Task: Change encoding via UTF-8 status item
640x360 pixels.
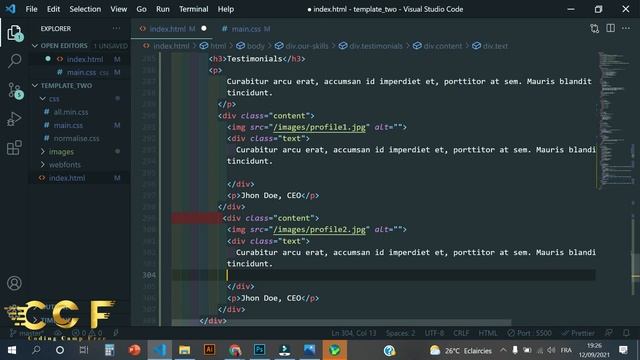Action: [434, 333]
